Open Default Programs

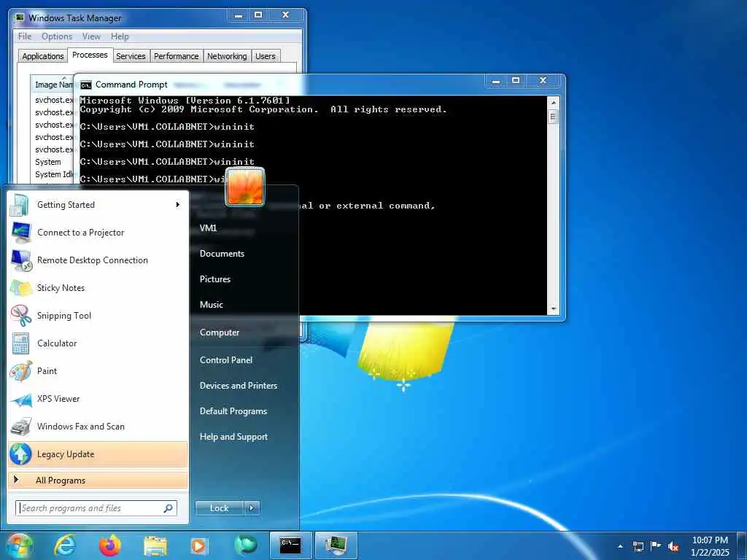pyautogui.click(x=233, y=411)
